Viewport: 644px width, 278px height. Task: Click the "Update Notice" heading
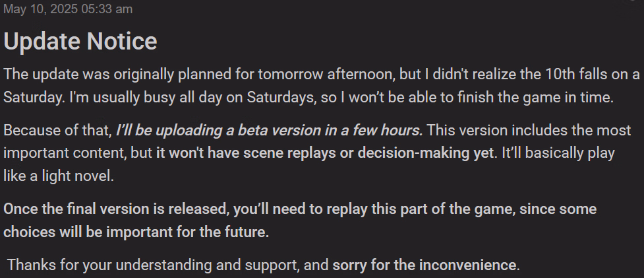point(80,41)
